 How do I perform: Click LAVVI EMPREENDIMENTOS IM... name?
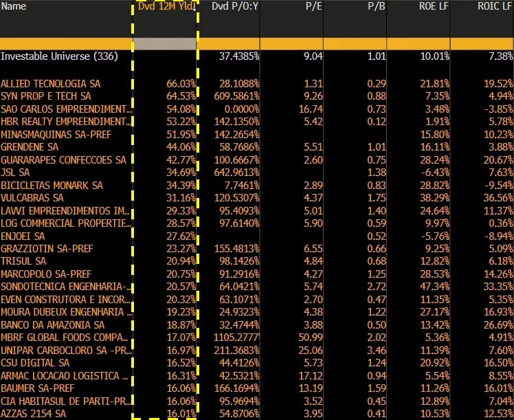pyautogui.click(x=65, y=210)
